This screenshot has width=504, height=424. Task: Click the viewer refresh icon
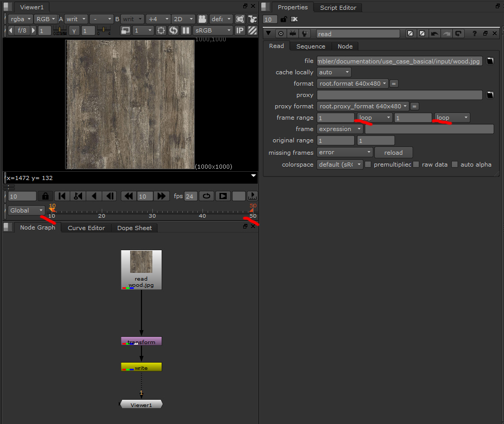click(174, 30)
